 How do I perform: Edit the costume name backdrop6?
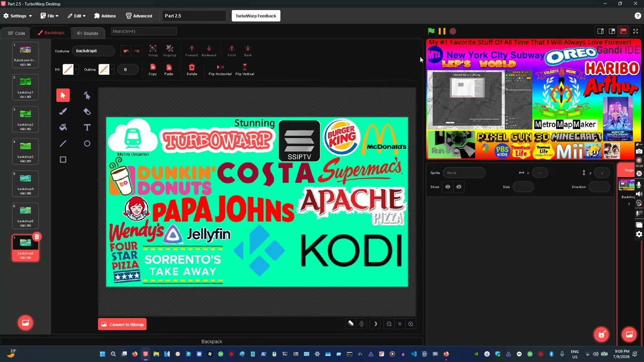click(x=95, y=51)
